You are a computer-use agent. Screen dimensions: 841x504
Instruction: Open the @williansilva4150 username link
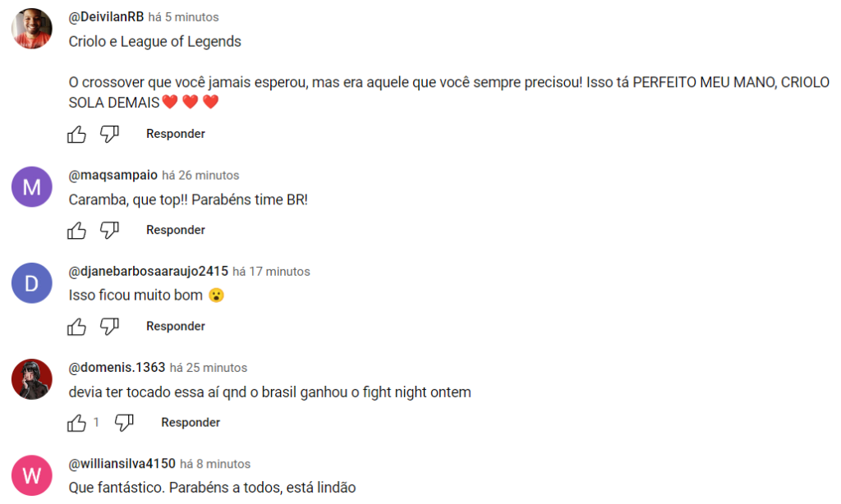click(122, 464)
